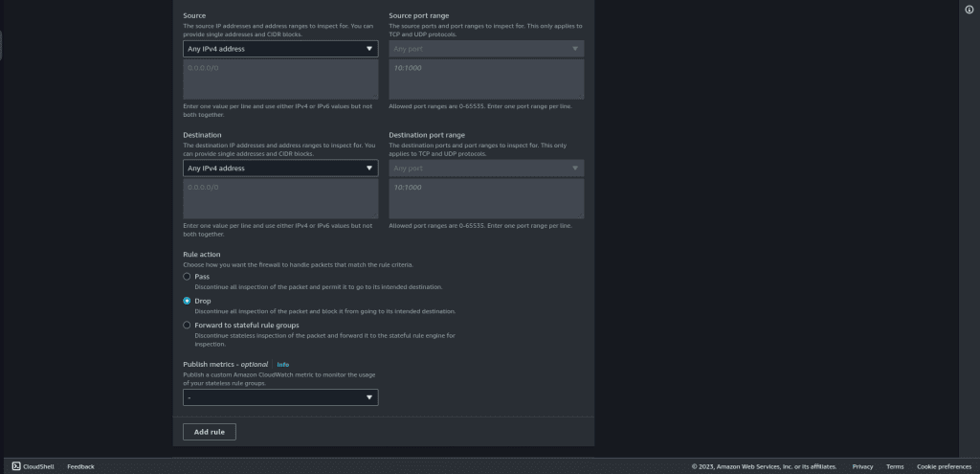The height and width of the screenshot is (474, 980).
Task: Open the Privacy link
Action: (862, 466)
